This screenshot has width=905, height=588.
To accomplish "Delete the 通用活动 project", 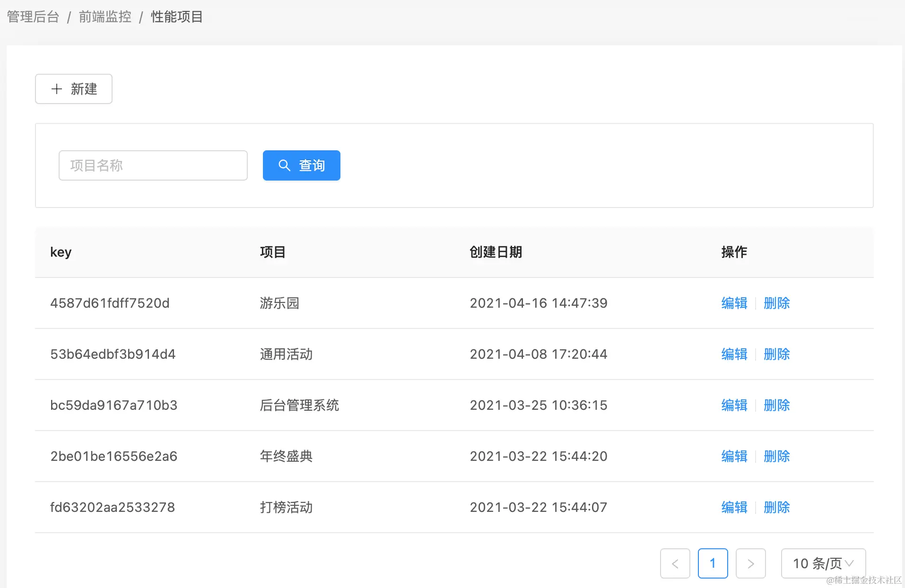I will click(777, 354).
